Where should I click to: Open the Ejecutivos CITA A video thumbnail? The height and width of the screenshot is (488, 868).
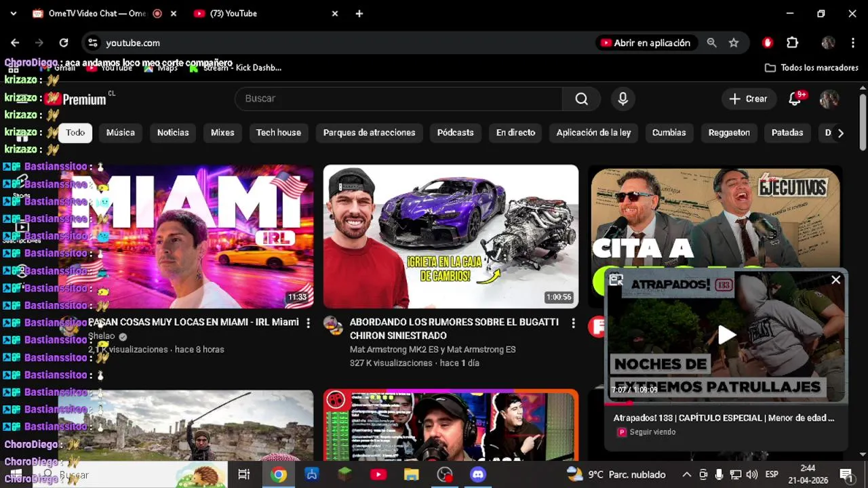point(715,218)
